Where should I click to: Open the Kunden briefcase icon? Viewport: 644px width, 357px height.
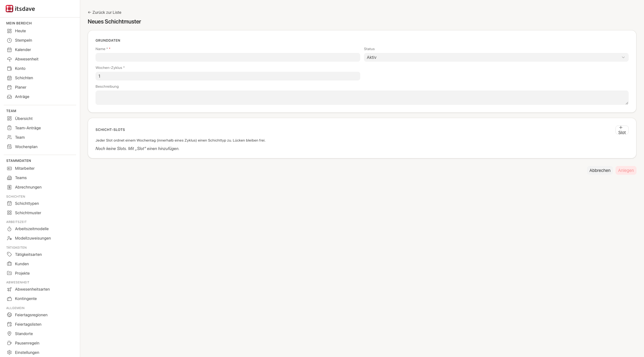pyautogui.click(x=9, y=264)
